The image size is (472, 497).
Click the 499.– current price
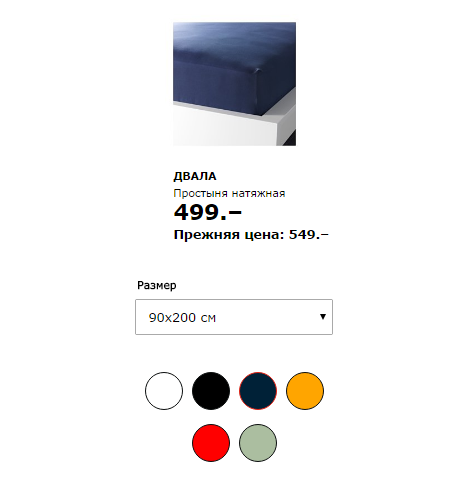pos(208,212)
